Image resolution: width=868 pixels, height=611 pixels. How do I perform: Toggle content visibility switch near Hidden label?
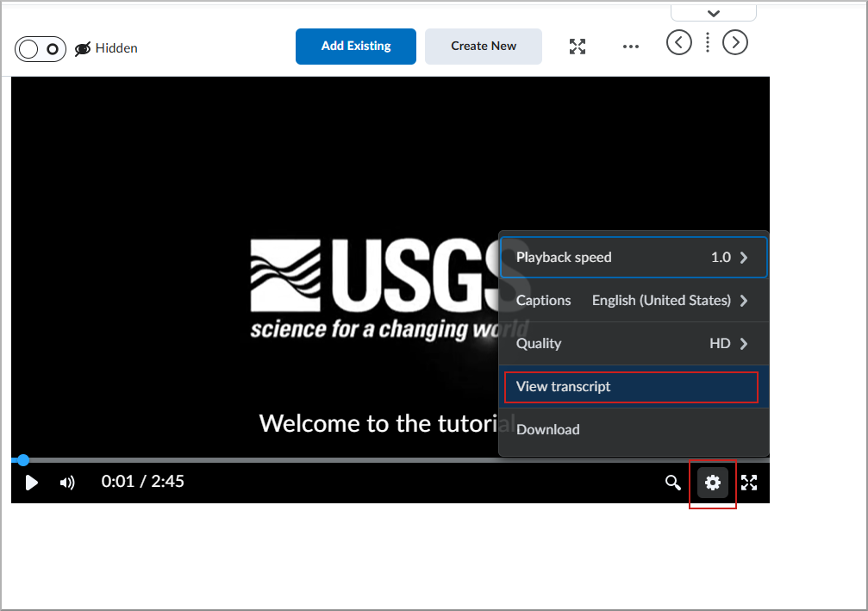pos(40,50)
